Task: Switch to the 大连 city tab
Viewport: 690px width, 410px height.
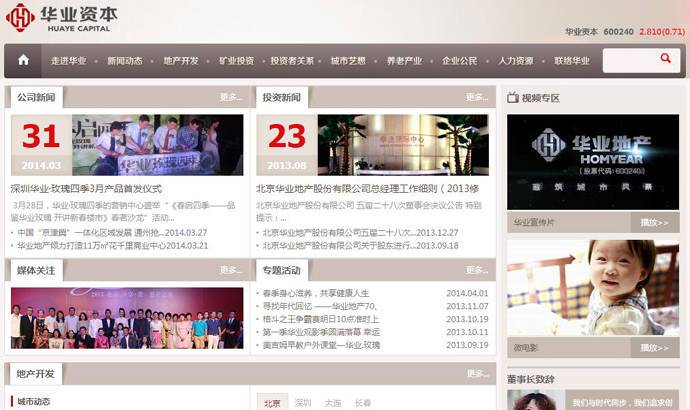Action: pyautogui.click(x=333, y=402)
